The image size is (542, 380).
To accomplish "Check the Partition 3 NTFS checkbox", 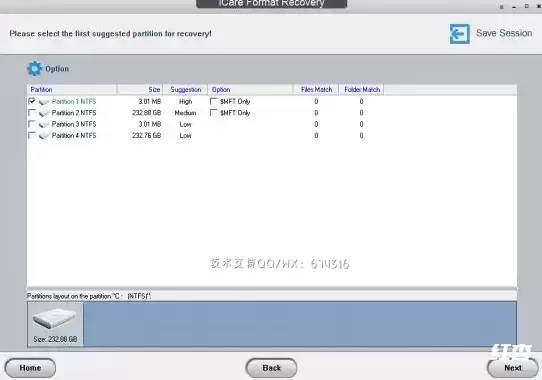I will (x=32, y=124).
